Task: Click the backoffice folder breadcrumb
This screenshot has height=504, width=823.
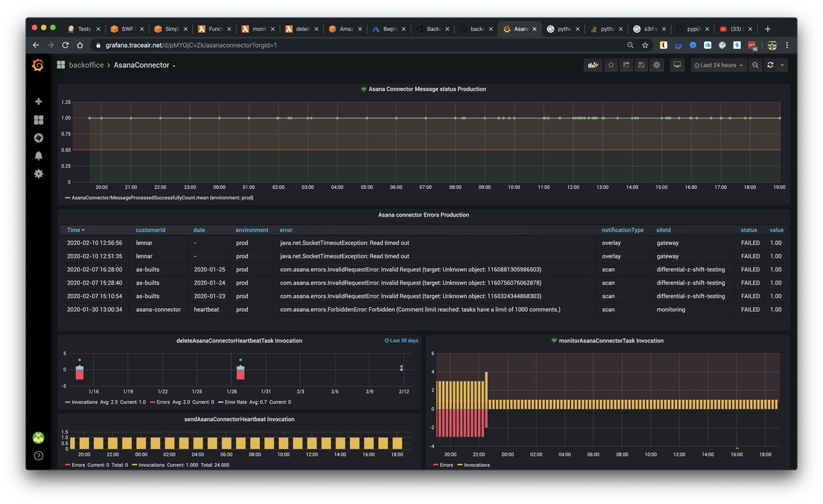Action: click(x=86, y=65)
